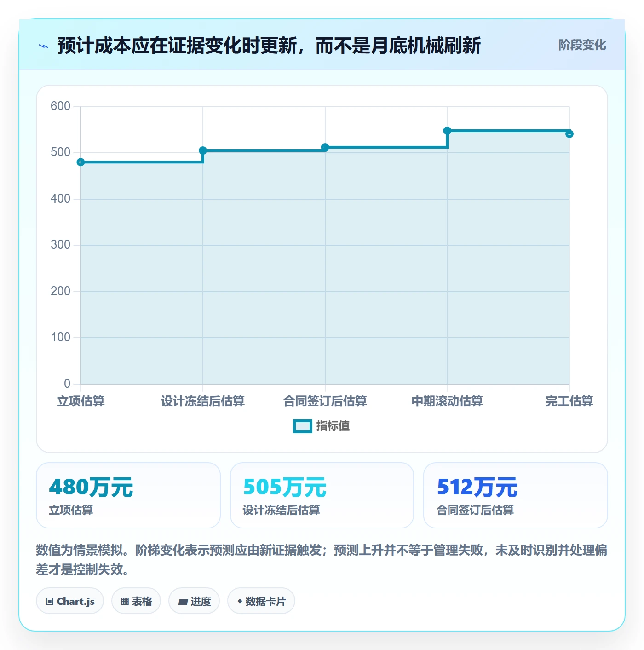Click the grid icon in 表格 tag
Image resolution: width=644 pixels, height=650 pixels.
(x=125, y=602)
